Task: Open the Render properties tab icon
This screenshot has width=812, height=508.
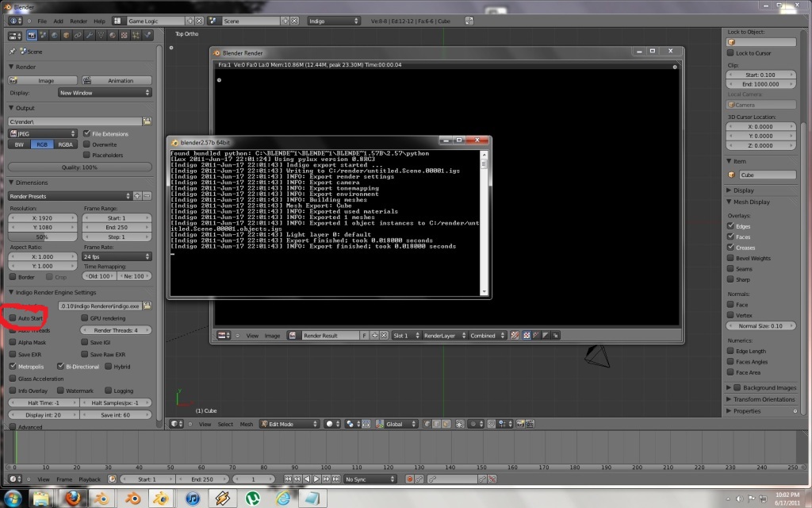Action: click(32, 36)
